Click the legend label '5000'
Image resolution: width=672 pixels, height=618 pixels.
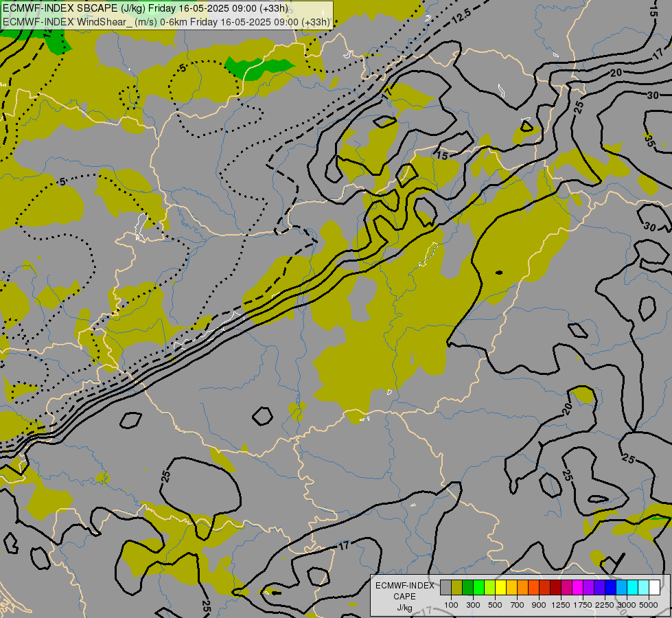pyautogui.click(x=649, y=605)
